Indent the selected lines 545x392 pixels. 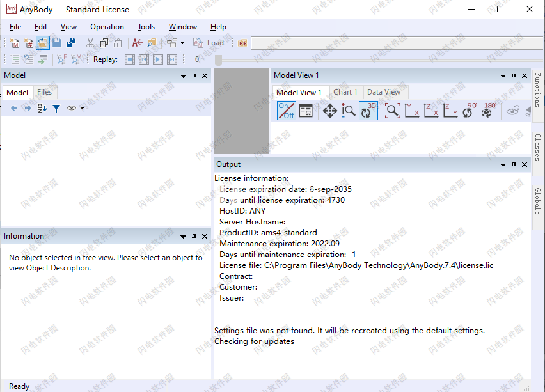pos(15,59)
